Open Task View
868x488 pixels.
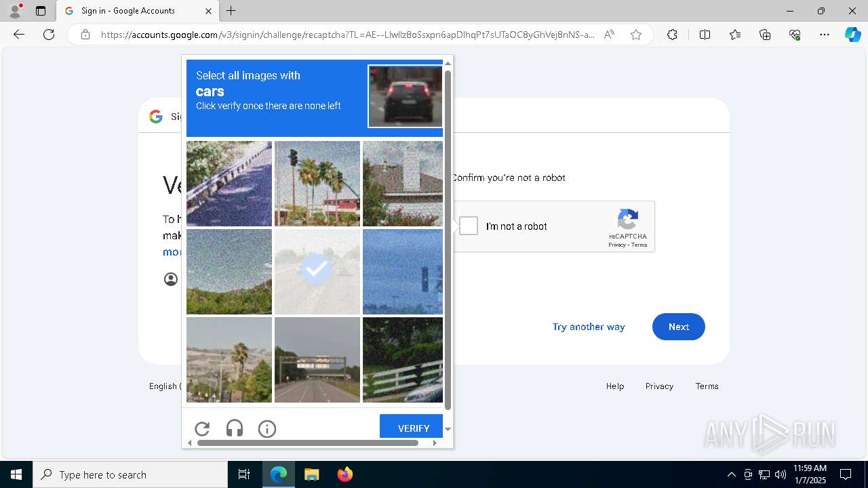click(244, 474)
